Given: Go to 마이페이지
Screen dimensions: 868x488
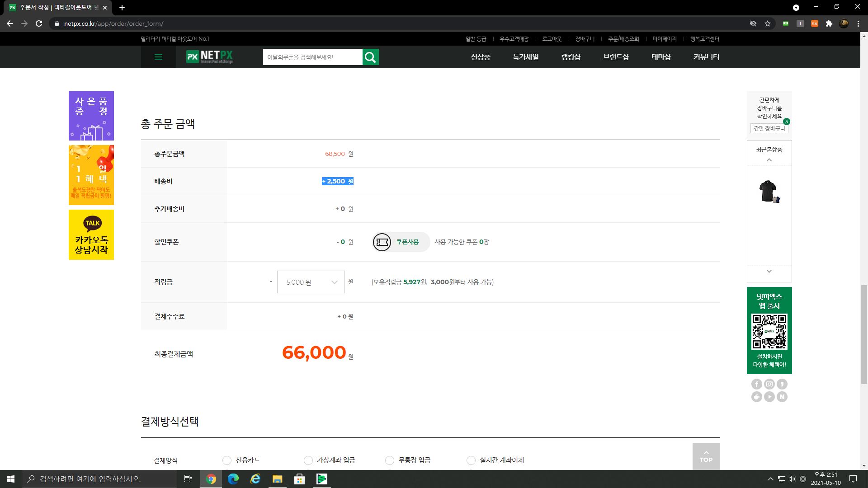Looking at the screenshot, I should click(x=664, y=39).
